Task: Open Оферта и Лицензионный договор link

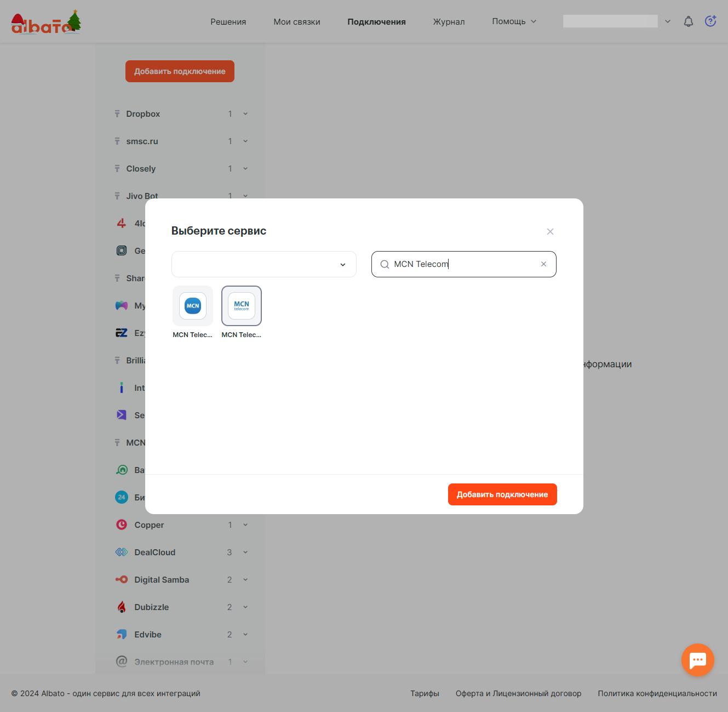Action: tap(518, 693)
